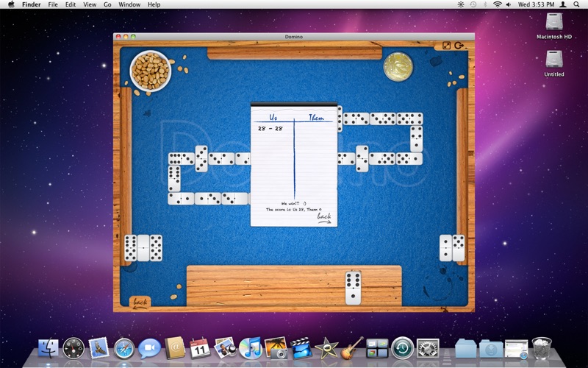Open Address Book from the Dock
588x368 pixels.
[x=175, y=347]
